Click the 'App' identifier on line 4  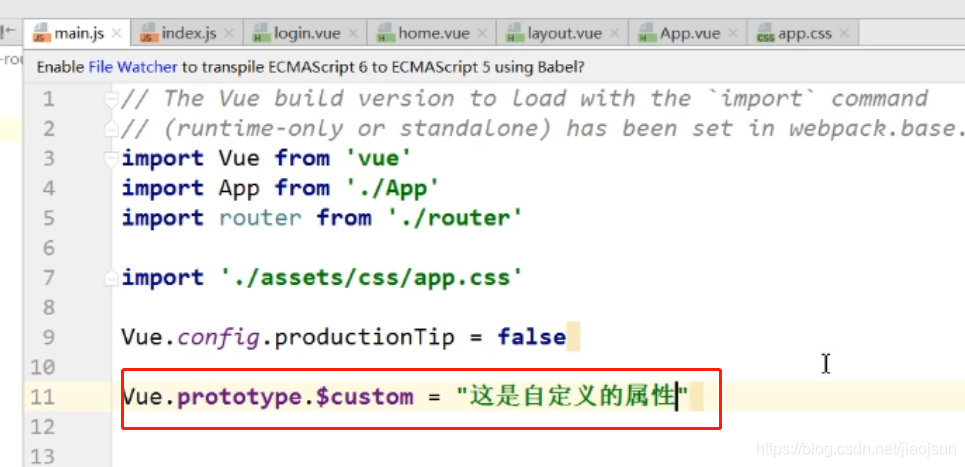click(239, 188)
